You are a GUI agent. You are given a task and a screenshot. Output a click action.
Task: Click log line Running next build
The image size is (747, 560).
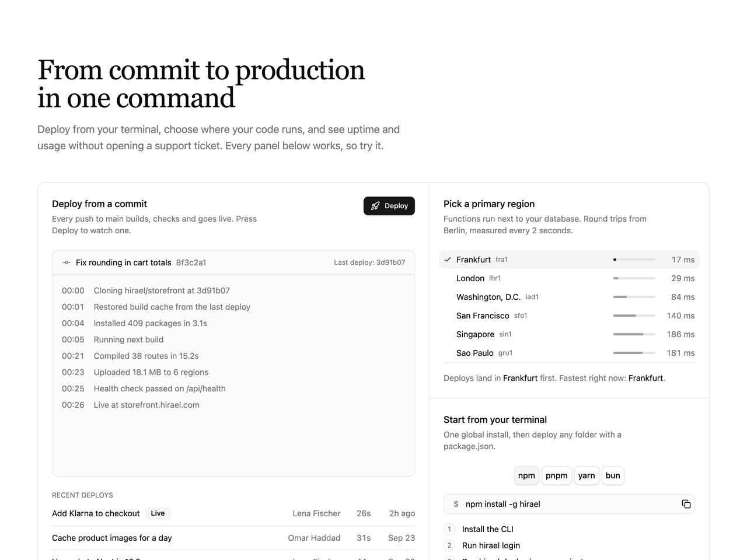coord(128,339)
